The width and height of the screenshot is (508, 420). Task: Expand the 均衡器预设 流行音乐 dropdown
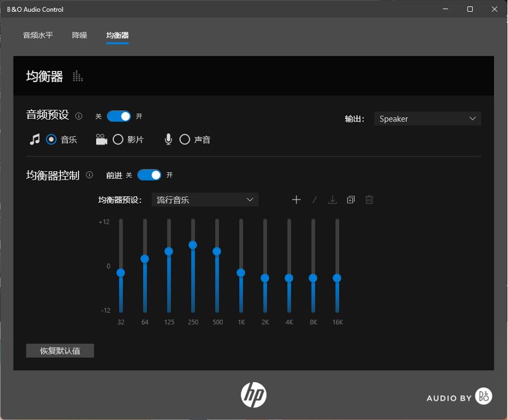pyautogui.click(x=205, y=200)
